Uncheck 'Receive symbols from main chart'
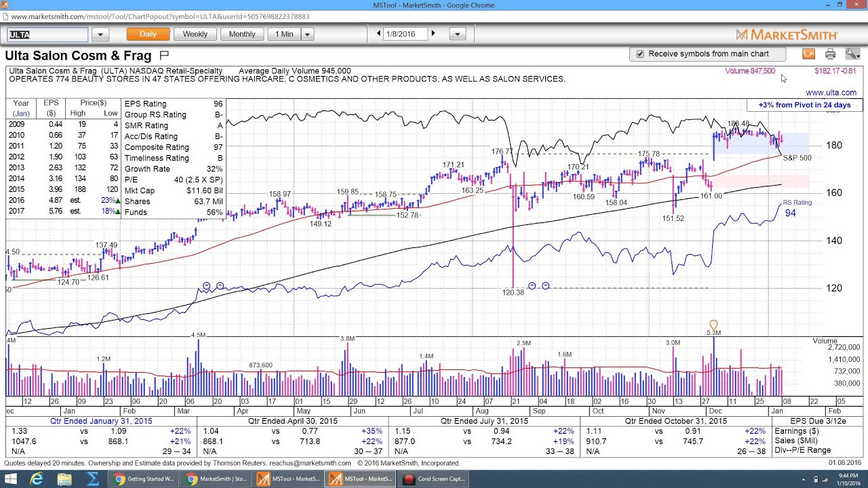 click(639, 54)
